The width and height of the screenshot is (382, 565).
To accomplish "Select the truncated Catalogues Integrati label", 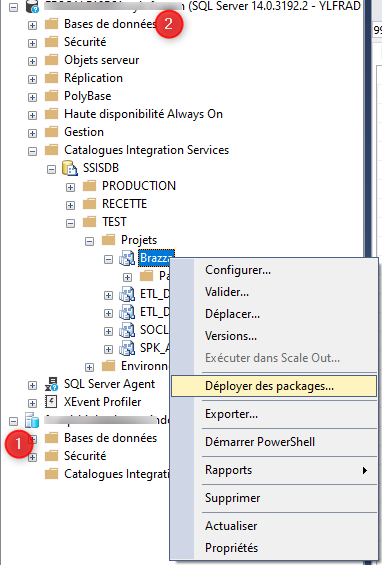I will tap(117, 474).
